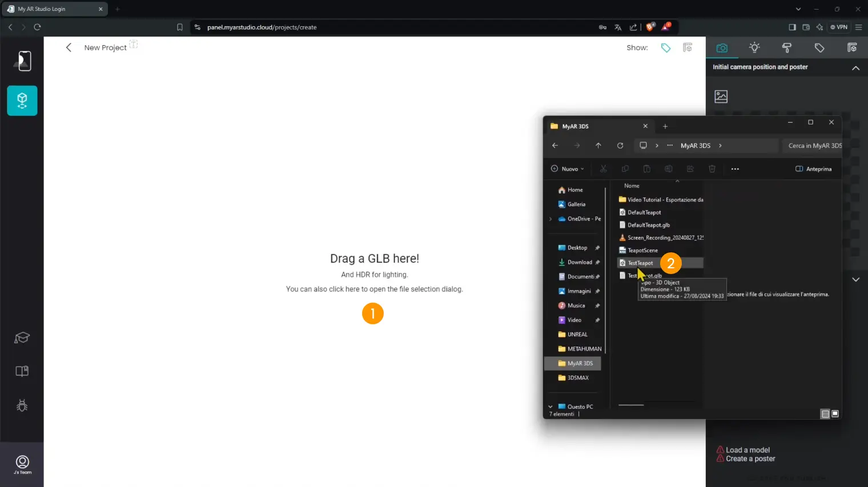Open the Desktop quick access folder
This screenshot has height=487, width=868.
coord(573,247)
